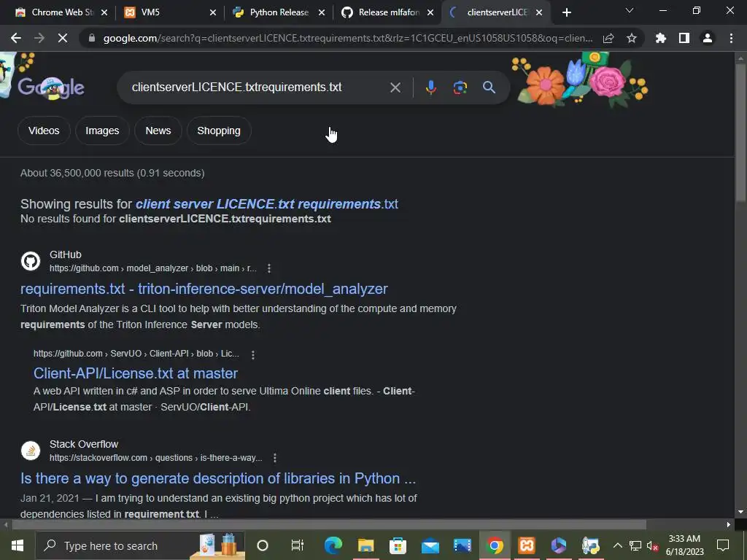This screenshot has width=747, height=560.
Task: Open more options for the model_analyzer result
Action: click(x=269, y=268)
